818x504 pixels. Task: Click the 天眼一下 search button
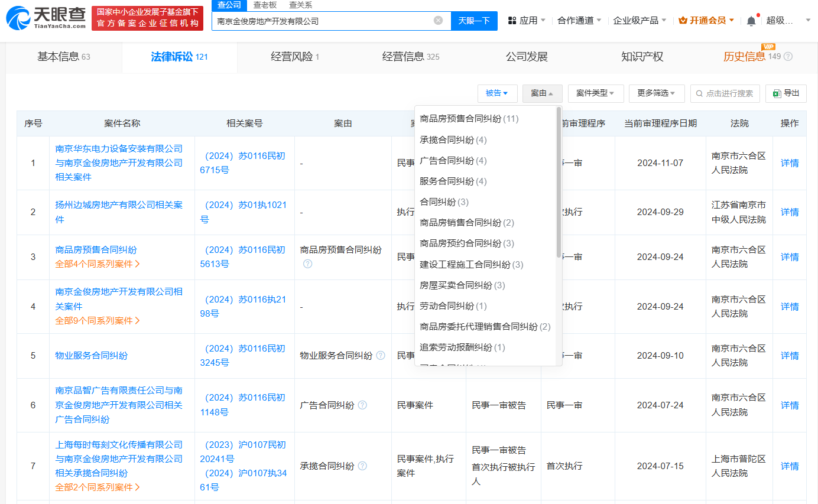pos(474,20)
